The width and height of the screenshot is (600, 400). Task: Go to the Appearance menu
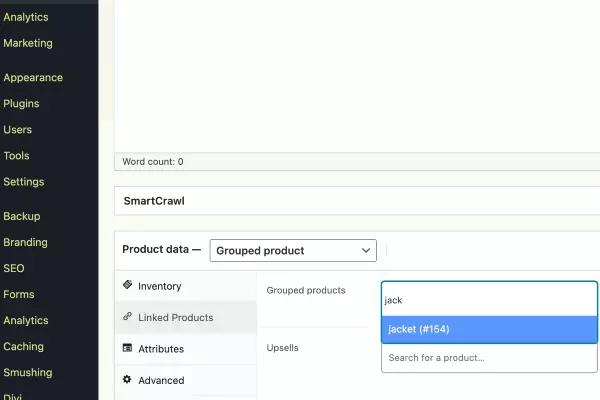coord(33,77)
